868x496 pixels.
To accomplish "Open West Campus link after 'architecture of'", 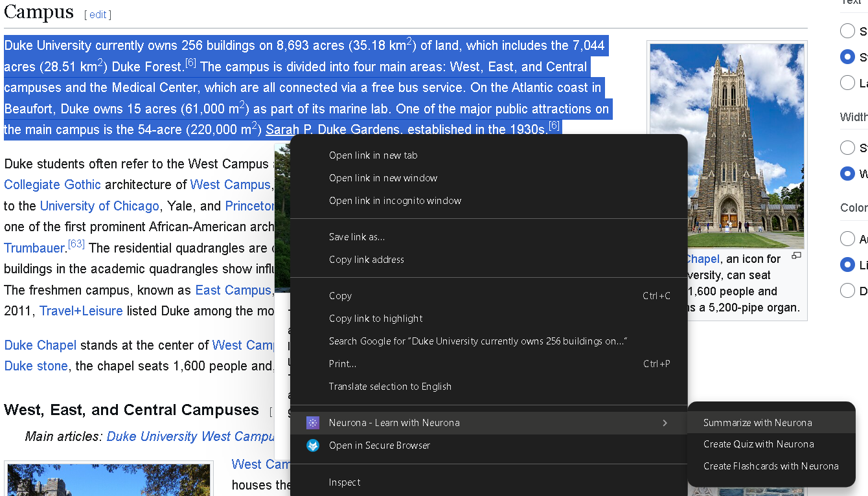I will pos(230,185).
